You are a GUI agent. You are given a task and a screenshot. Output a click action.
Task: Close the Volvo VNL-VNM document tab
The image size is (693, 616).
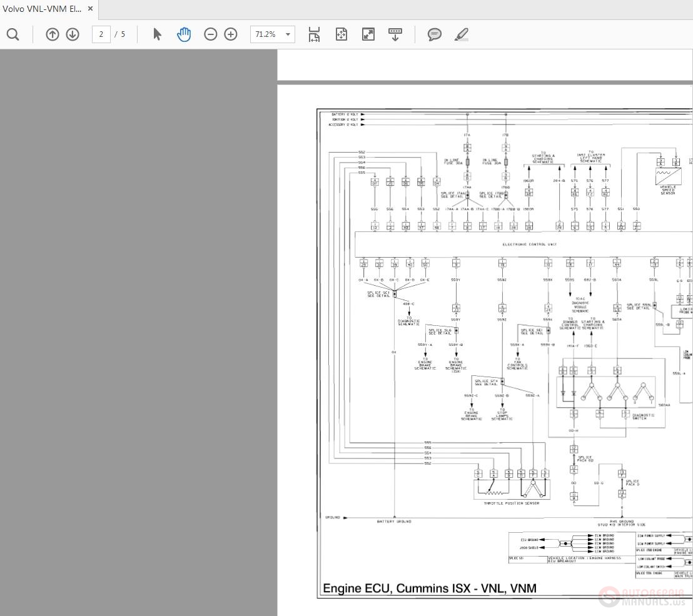pos(89,9)
